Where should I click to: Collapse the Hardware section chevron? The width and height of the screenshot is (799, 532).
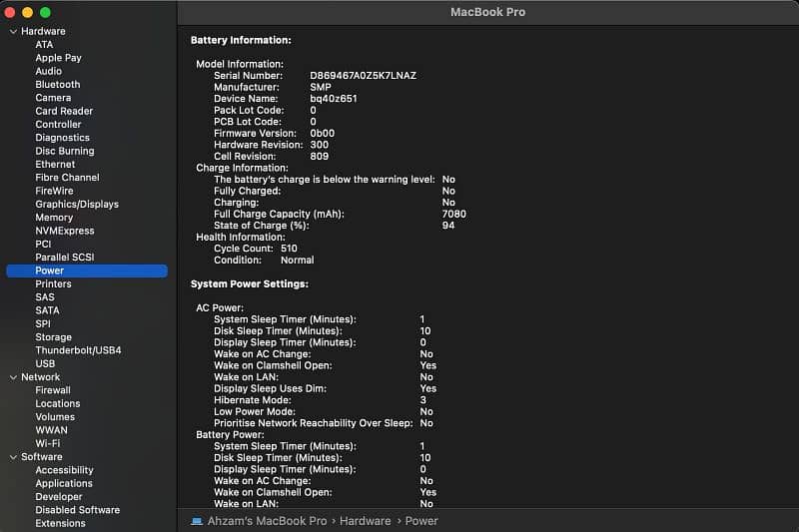12,32
